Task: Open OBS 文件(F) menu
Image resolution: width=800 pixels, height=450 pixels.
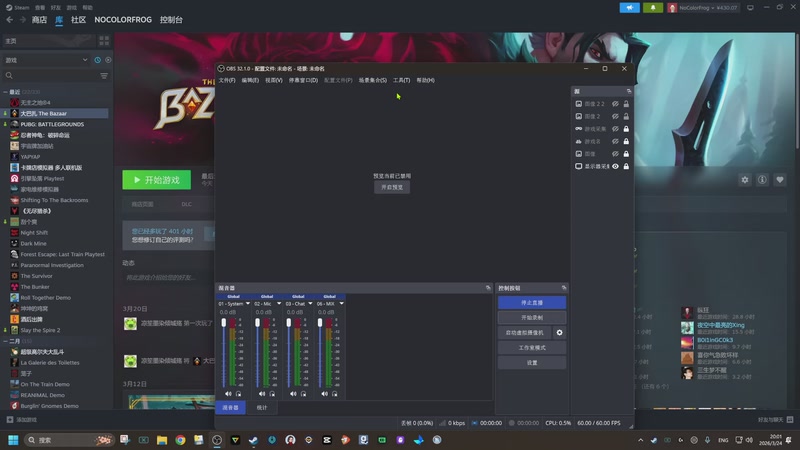Action: (227, 80)
